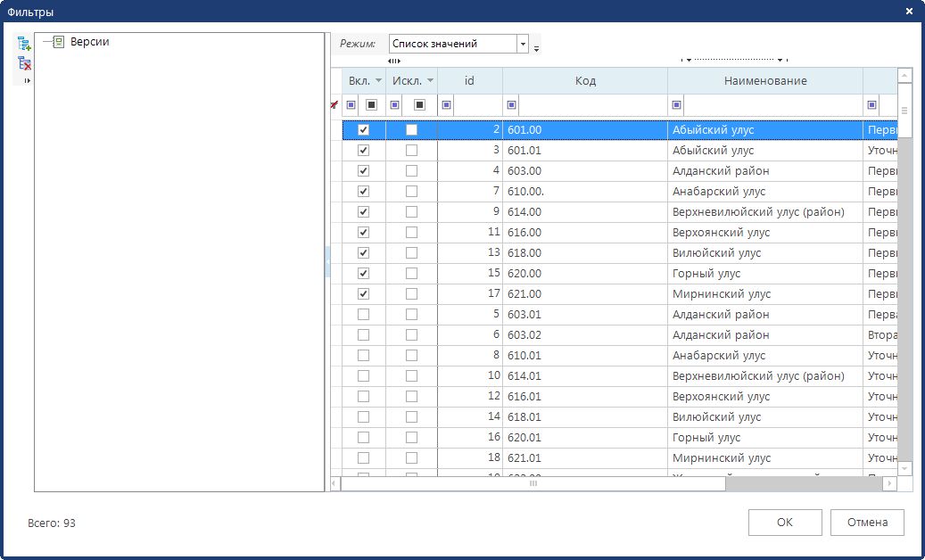
Task: Uncheck Вкл. checkbox for Алданский район 603.00
Action: [363, 171]
